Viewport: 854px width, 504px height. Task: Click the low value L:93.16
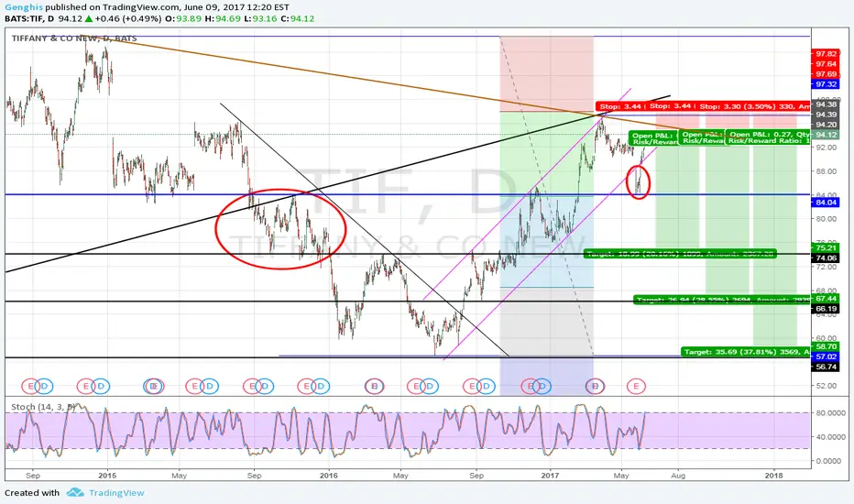pos(260,18)
